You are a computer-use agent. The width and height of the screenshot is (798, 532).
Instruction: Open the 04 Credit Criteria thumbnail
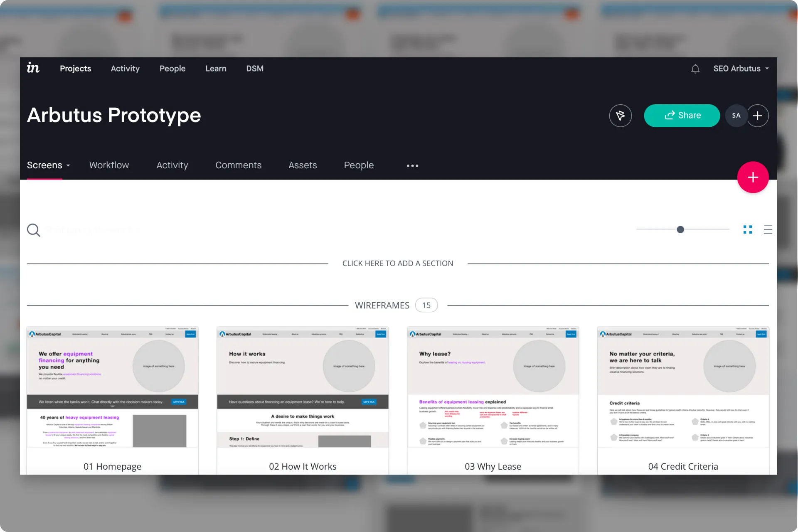pyautogui.click(x=683, y=387)
